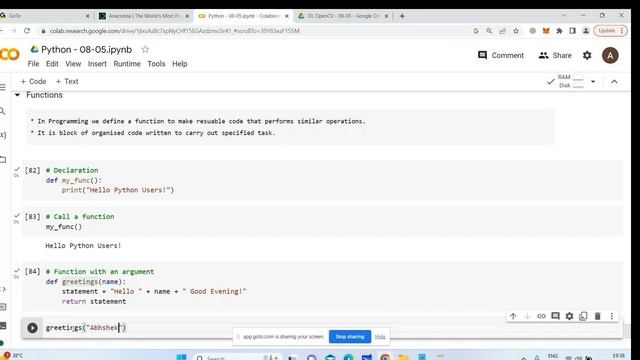Viewport: 640px width, 360px height.
Task: Click the share-this-page icon in address bar
Action: [x=502, y=31]
